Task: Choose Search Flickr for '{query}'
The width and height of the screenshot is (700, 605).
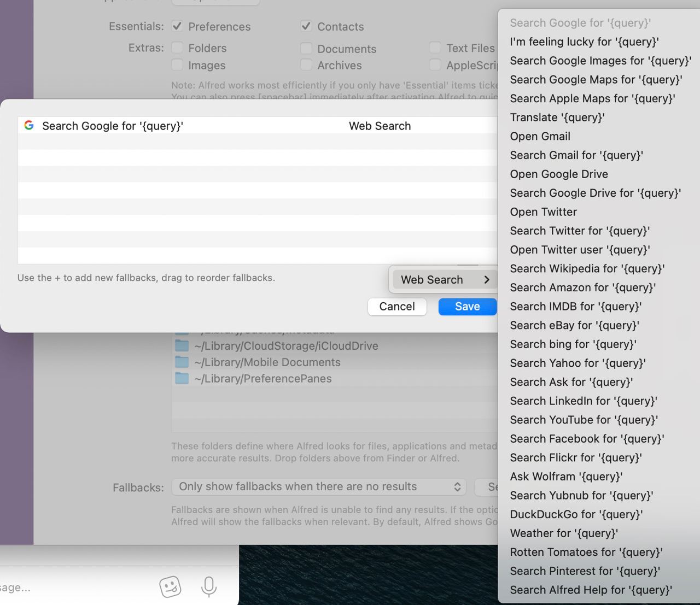Action: click(x=599, y=457)
